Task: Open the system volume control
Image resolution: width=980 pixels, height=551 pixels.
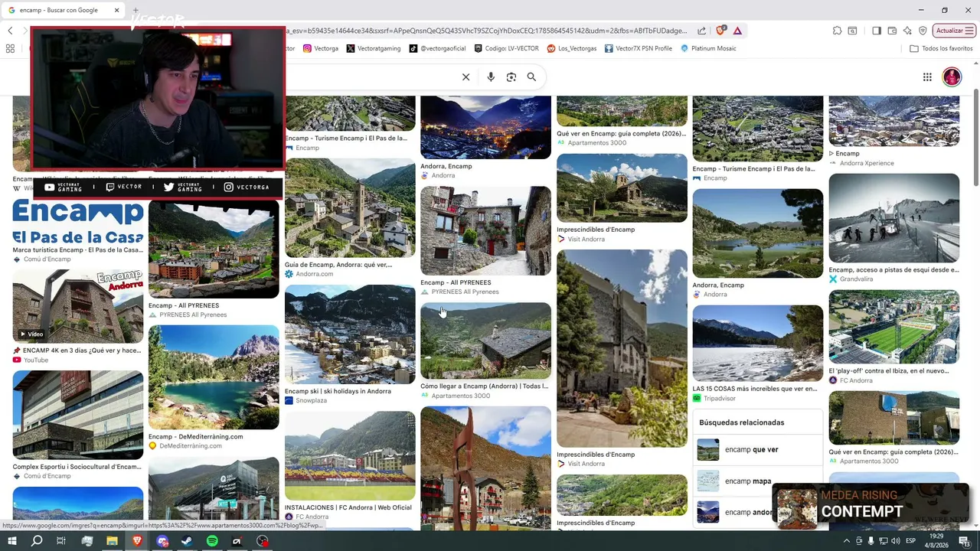Action: tap(895, 541)
